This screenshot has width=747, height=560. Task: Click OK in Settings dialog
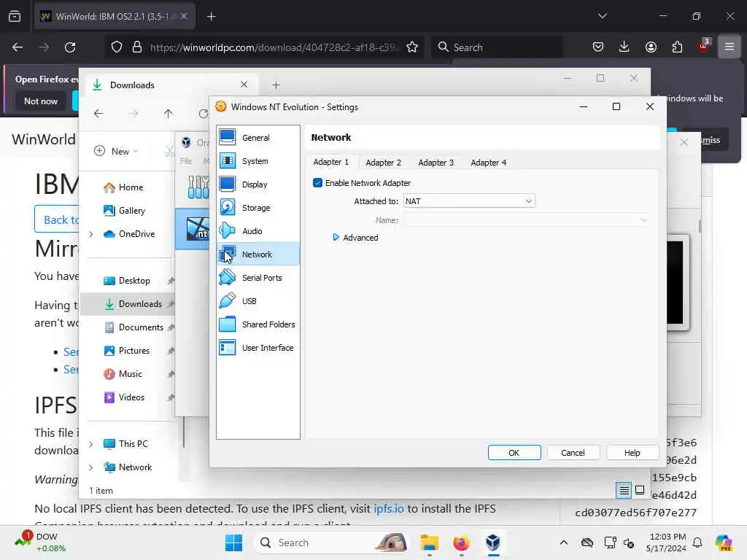pos(514,453)
